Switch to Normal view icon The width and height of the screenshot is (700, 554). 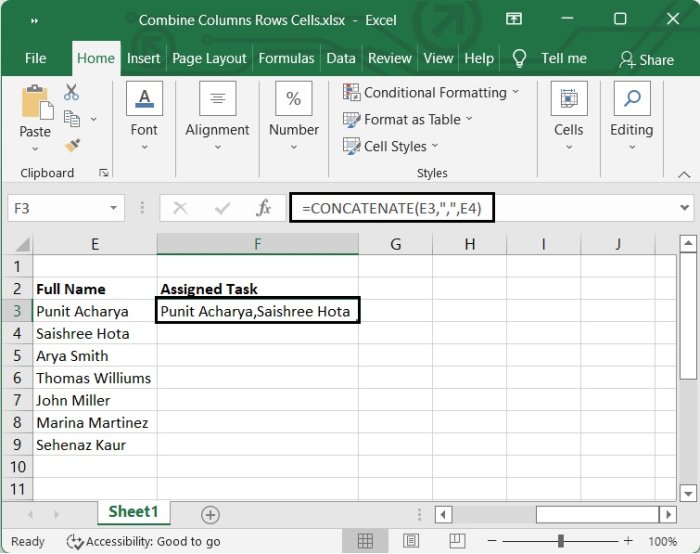click(365, 541)
